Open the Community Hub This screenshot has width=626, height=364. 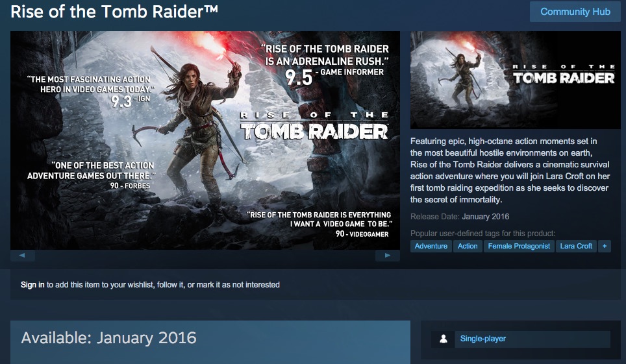pos(575,12)
